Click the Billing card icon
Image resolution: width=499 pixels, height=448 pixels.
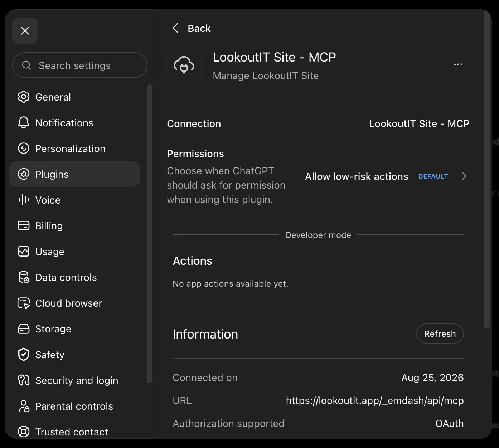[x=24, y=226]
